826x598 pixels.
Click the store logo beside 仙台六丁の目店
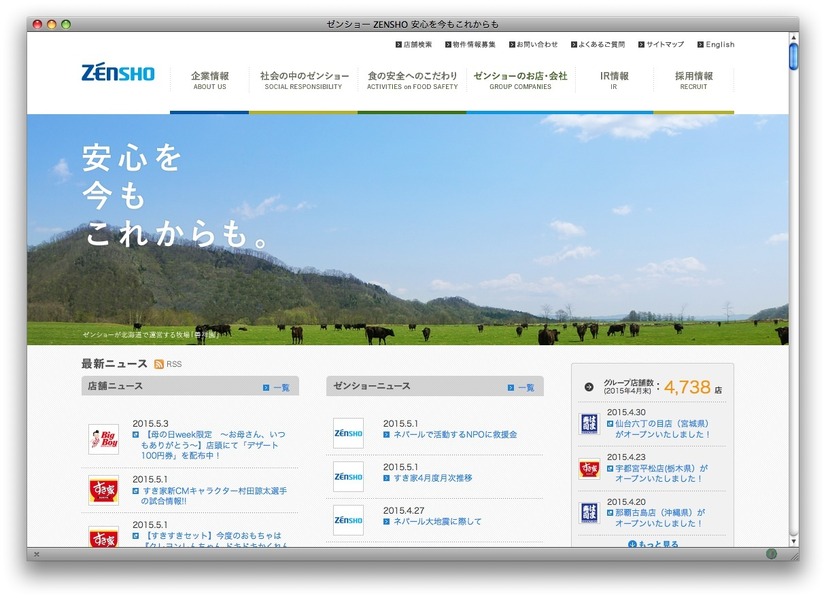[589, 424]
